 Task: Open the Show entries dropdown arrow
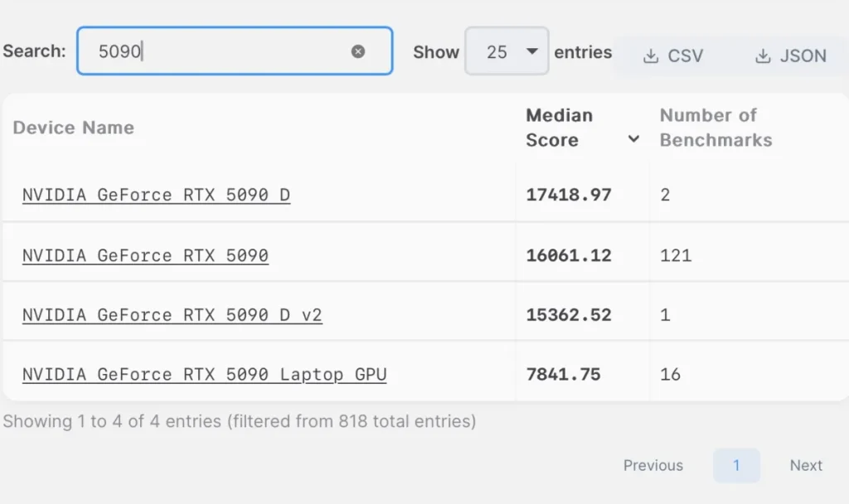(532, 51)
